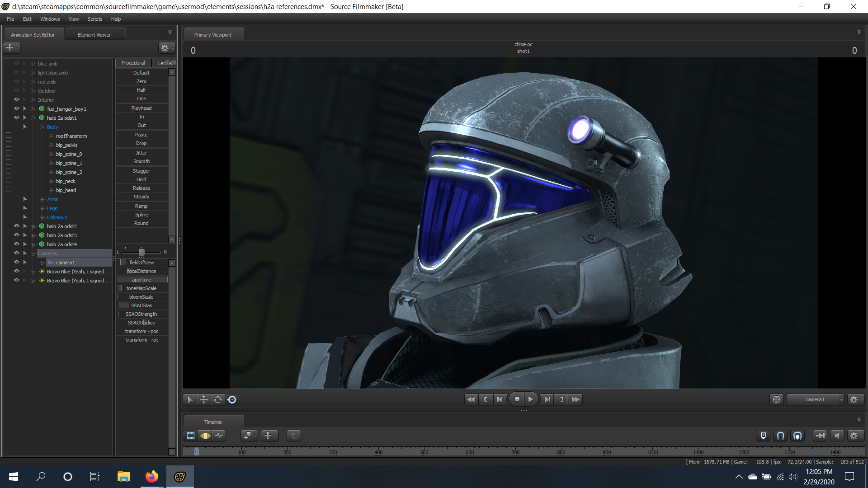Click the left-right balance slider handle

coord(142,252)
